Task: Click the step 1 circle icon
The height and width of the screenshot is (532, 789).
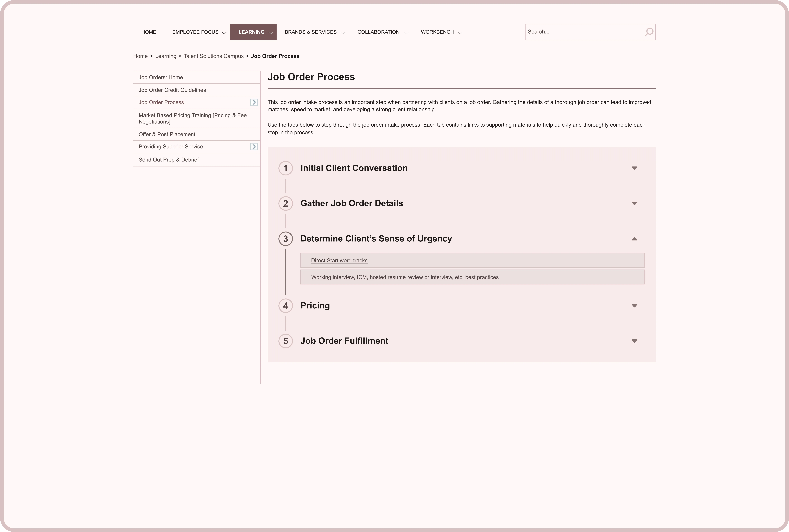Action: pyautogui.click(x=286, y=168)
